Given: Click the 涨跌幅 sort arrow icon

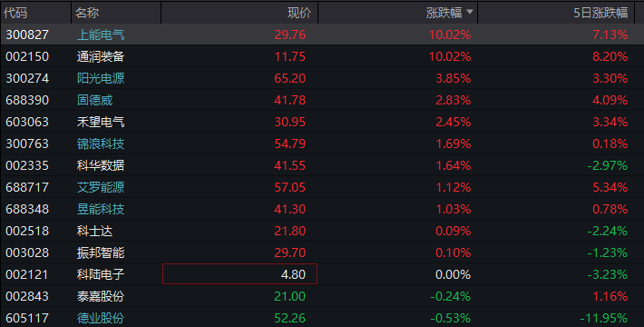Looking at the screenshot, I should tap(470, 13).
